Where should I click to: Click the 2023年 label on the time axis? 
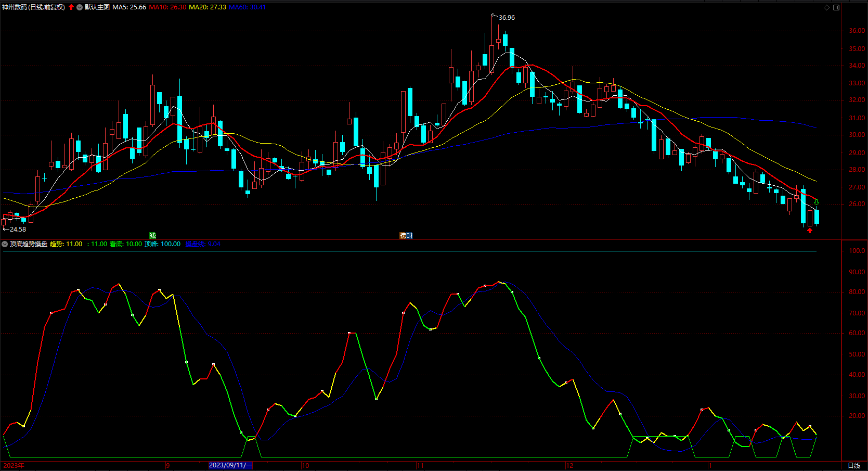coord(14,466)
